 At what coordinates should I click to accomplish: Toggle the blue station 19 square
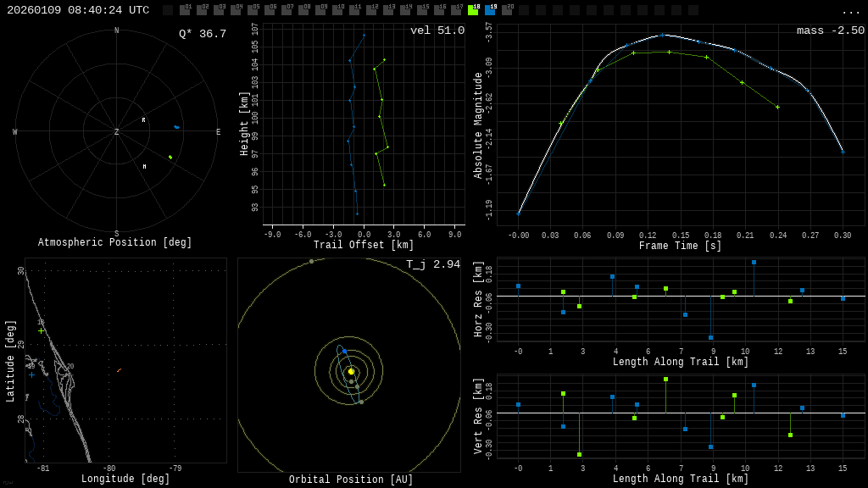click(490, 10)
